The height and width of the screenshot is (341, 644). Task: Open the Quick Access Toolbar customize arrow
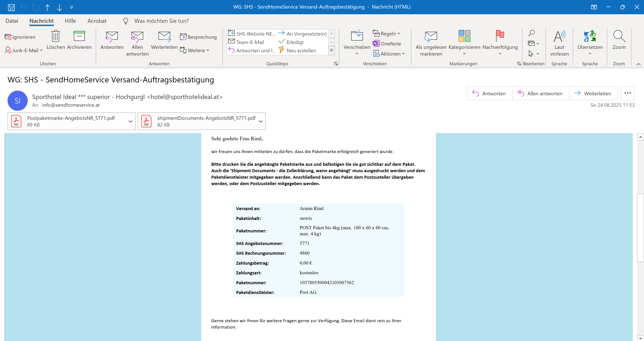[x=71, y=7]
